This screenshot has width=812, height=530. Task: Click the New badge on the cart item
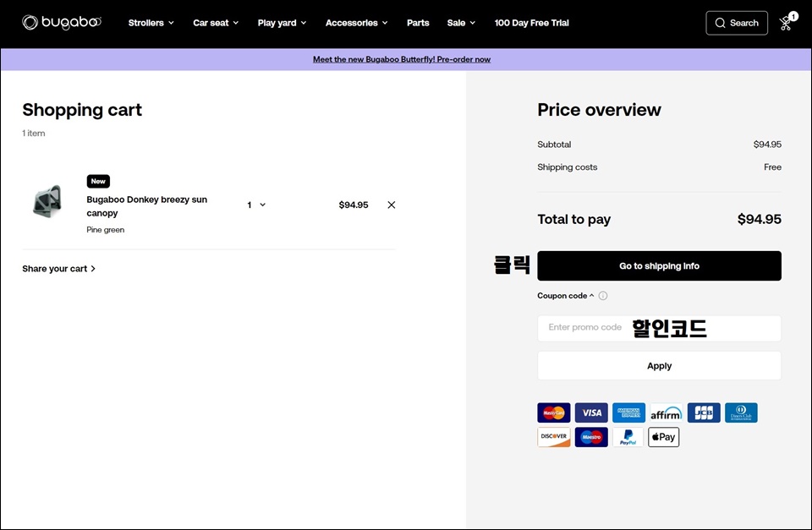[x=98, y=181]
